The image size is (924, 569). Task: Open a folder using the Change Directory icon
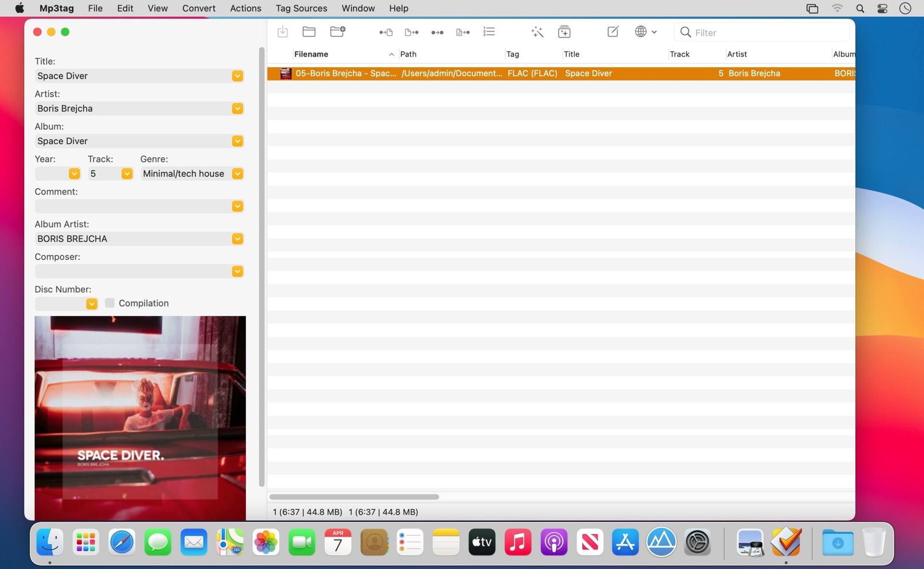[x=309, y=32]
